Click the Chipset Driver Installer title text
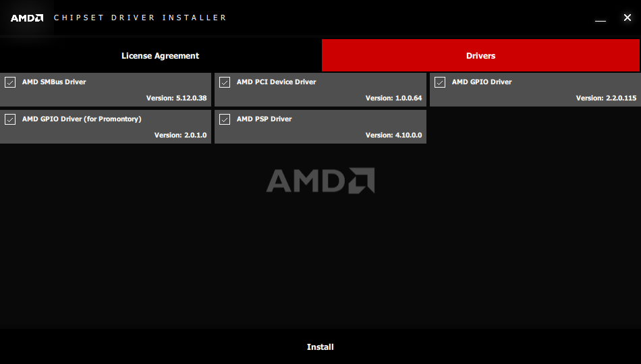Viewport: 641px width, 364px height. click(140, 18)
